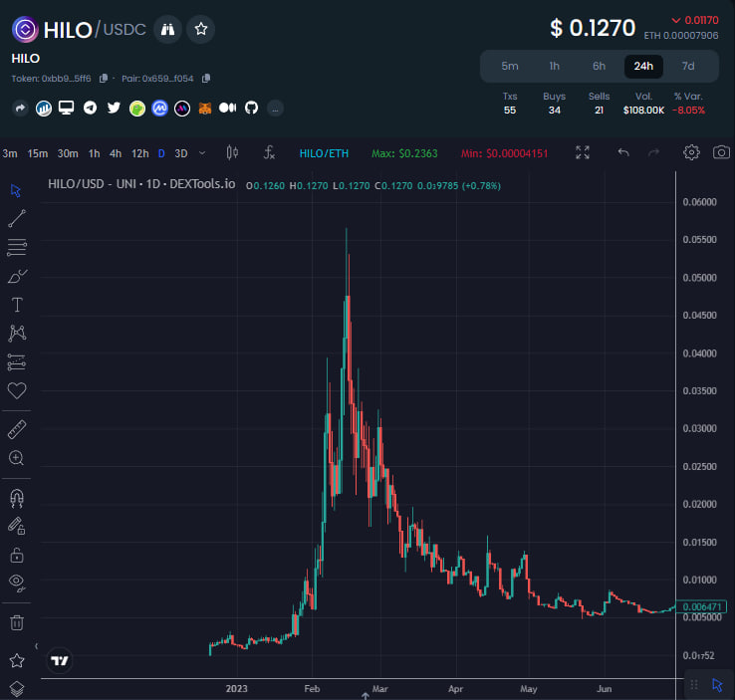Toggle fullscreen chart mode
The image size is (735, 700).
(x=583, y=152)
